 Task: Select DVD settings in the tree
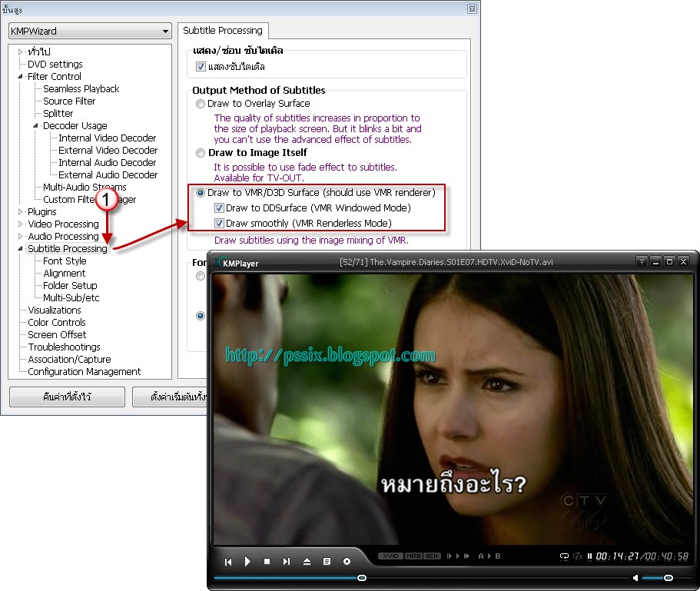point(55,65)
